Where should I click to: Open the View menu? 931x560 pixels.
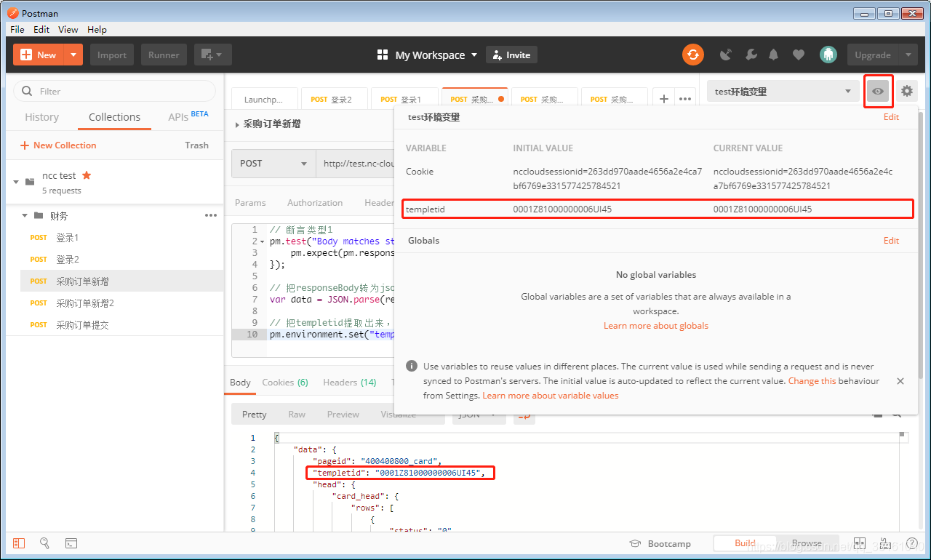click(x=68, y=29)
